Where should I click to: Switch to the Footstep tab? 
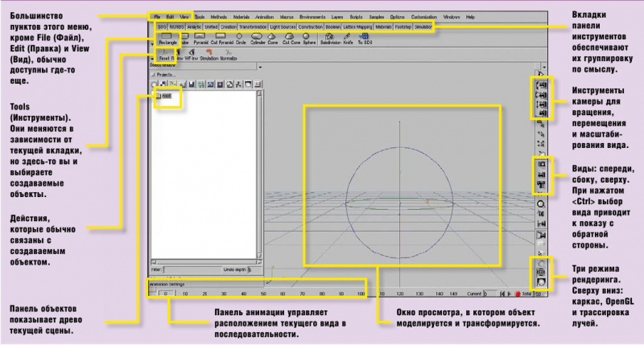(403, 27)
